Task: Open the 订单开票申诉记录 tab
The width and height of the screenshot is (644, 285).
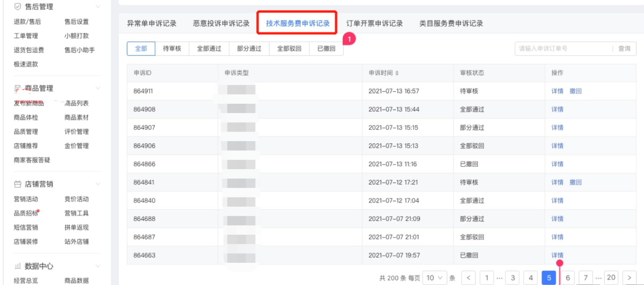Action: tap(374, 23)
